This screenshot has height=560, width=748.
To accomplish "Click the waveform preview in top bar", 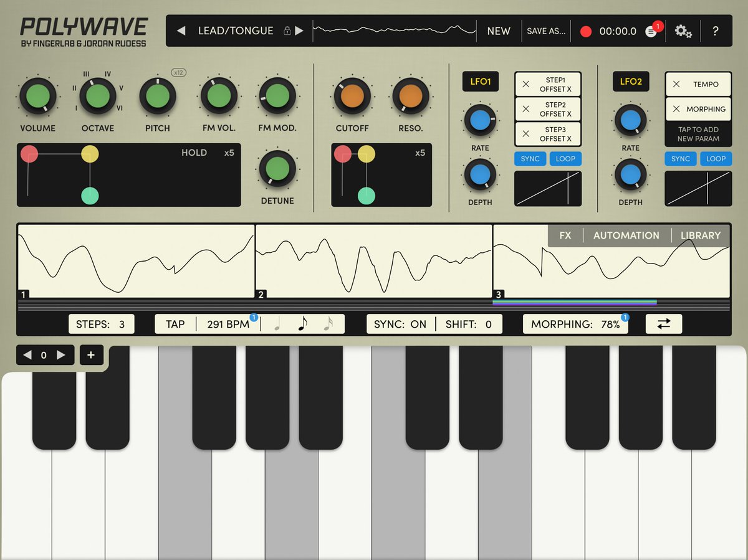I will (394, 31).
